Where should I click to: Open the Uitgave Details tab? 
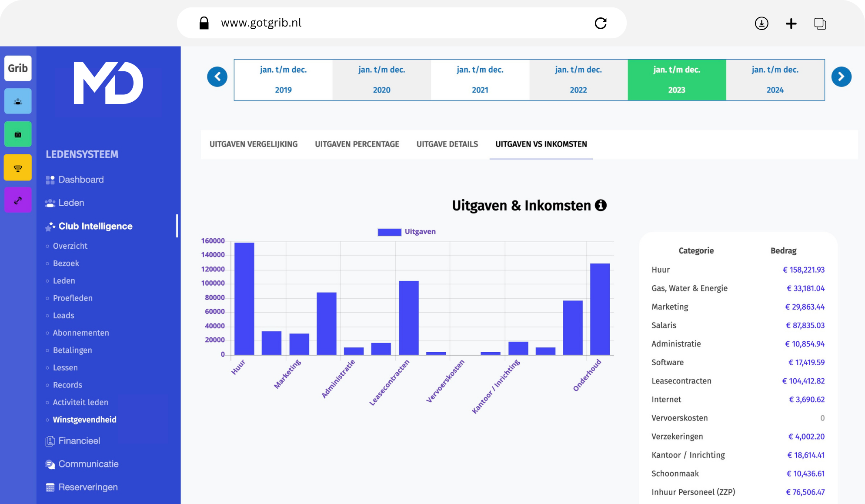tap(447, 144)
